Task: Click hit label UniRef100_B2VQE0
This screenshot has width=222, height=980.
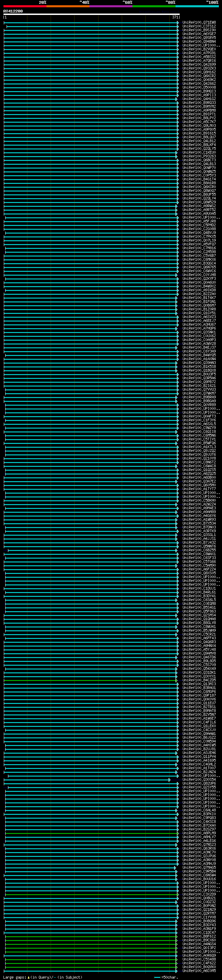Action: click(x=199, y=49)
